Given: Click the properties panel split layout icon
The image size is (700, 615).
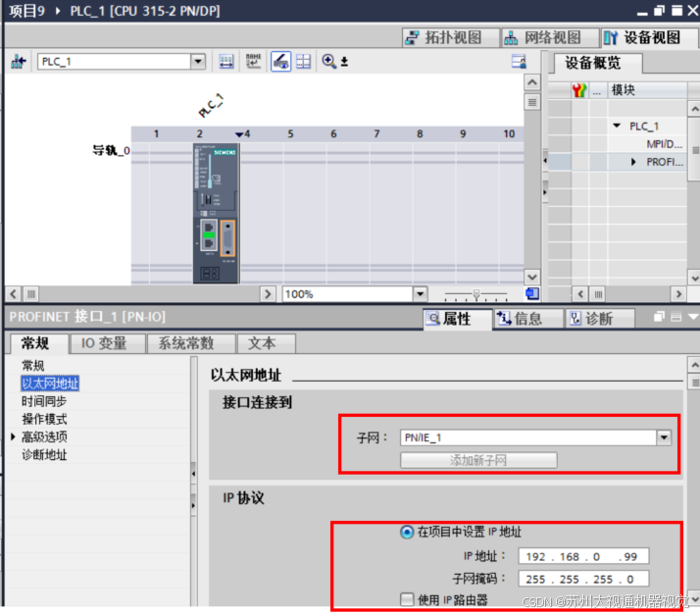Looking at the screenshot, I should pos(675,317).
